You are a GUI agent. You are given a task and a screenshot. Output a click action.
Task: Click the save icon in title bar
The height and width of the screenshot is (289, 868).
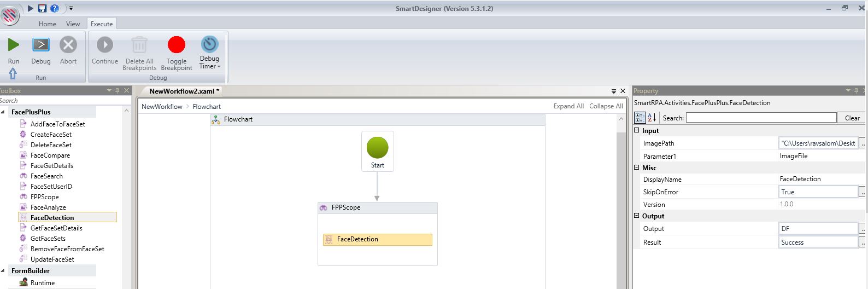click(x=42, y=8)
